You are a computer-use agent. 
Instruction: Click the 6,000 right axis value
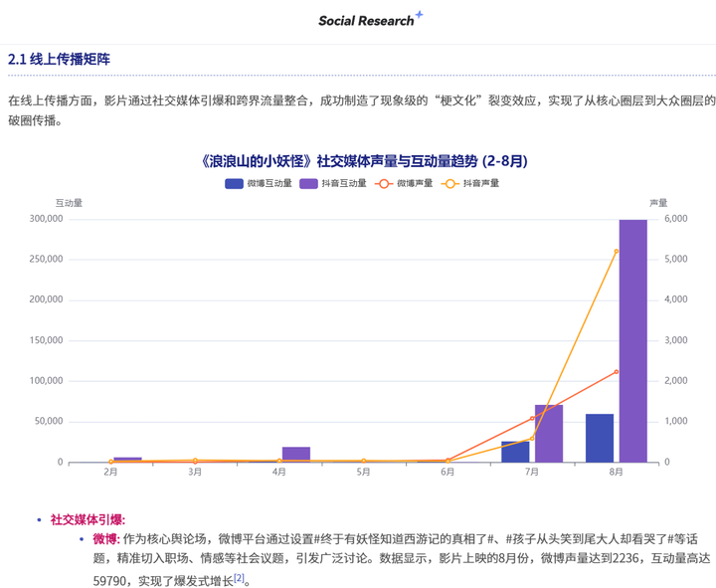(x=676, y=219)
